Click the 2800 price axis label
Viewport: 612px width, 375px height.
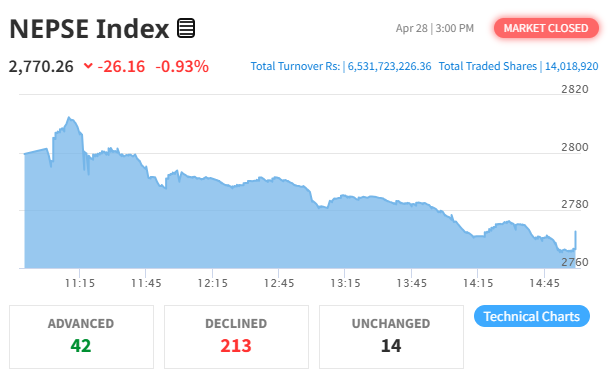(575, 147)
